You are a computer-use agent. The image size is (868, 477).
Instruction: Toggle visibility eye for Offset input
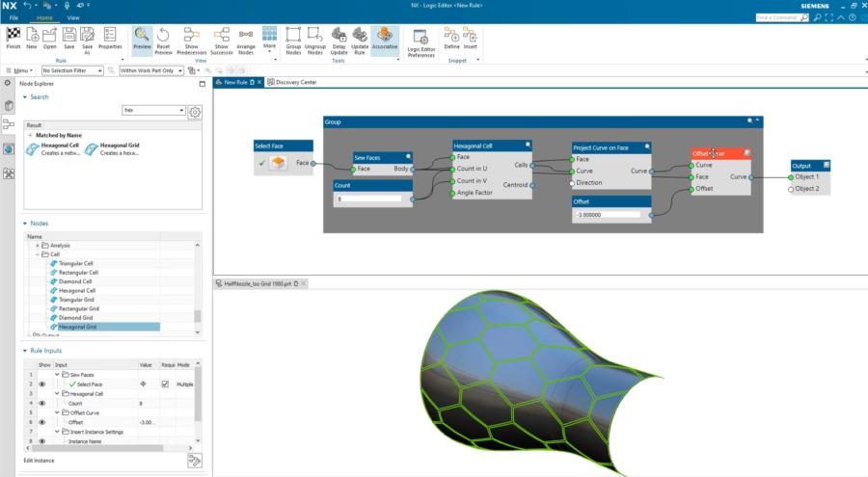pos(41,422)
